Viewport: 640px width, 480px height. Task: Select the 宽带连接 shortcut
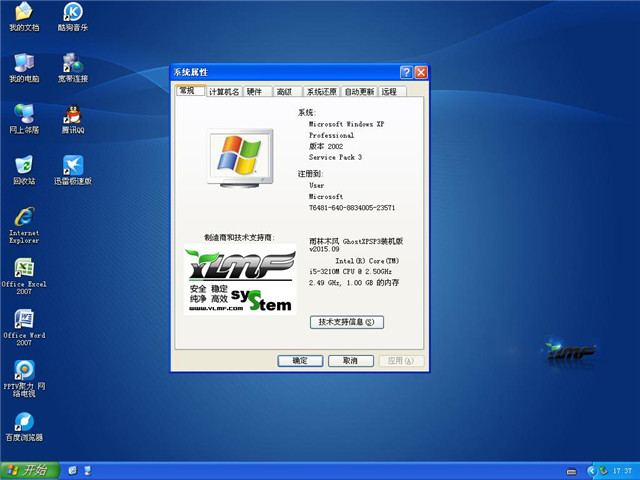pyautogui.click(x=73, y=68)
